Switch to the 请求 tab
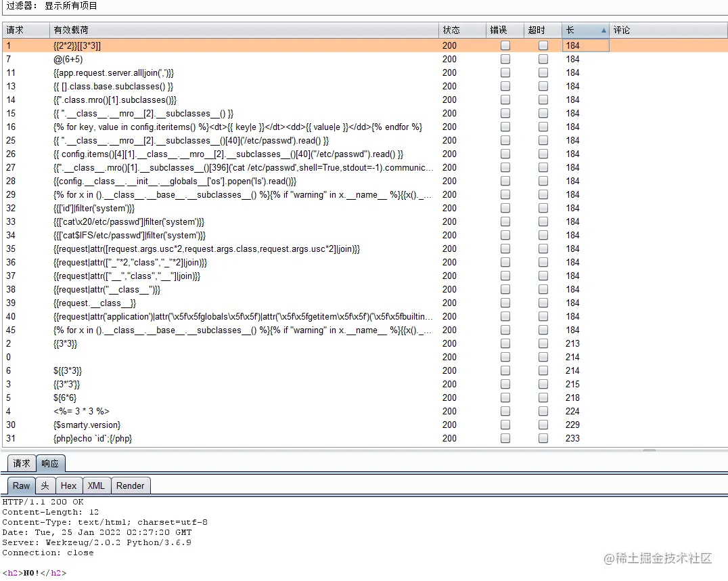The width and height of the screenshot is (728, 581). [x=22, y=463]
